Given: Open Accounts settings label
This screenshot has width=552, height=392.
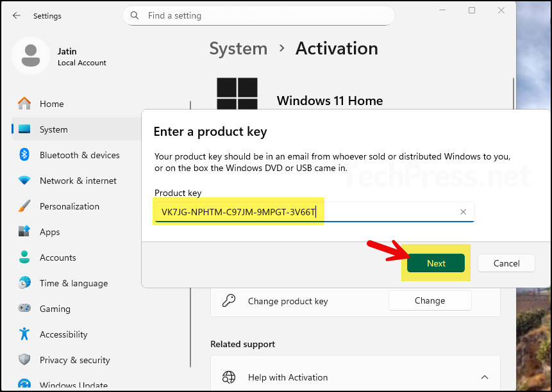Looking at the screenshot, I should tap(58, 257).
